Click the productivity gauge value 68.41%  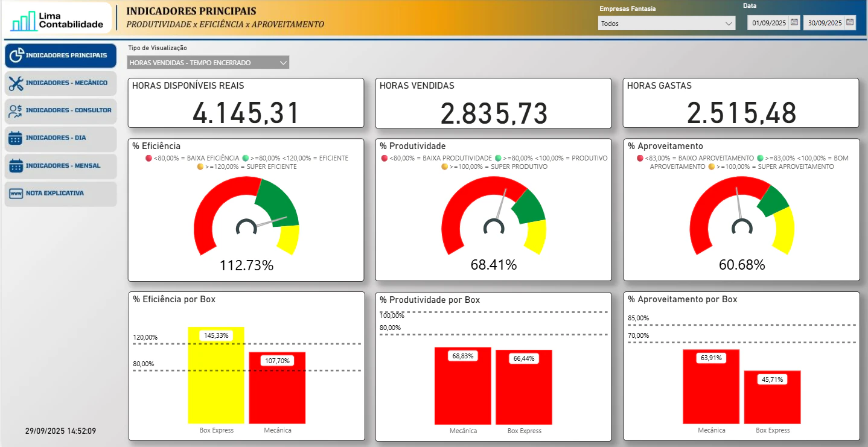pos(494,265)
